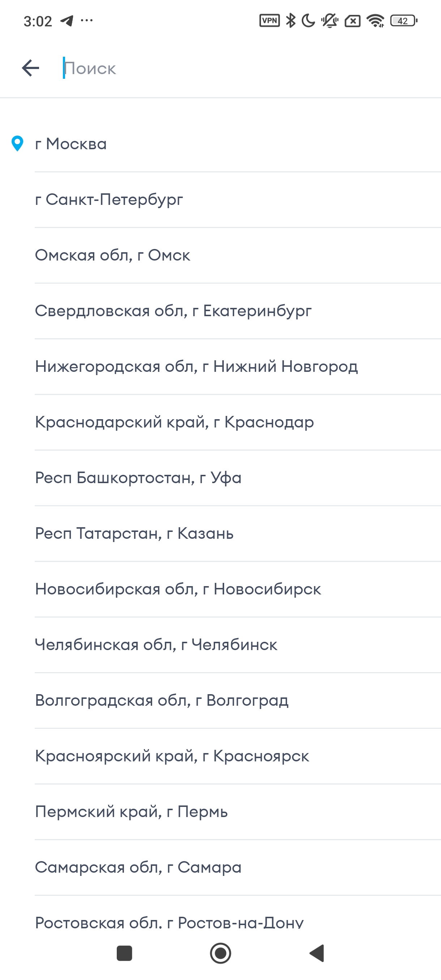Tap the Wi-Fi status icon
441x980 pixels.
pos(376,21)
